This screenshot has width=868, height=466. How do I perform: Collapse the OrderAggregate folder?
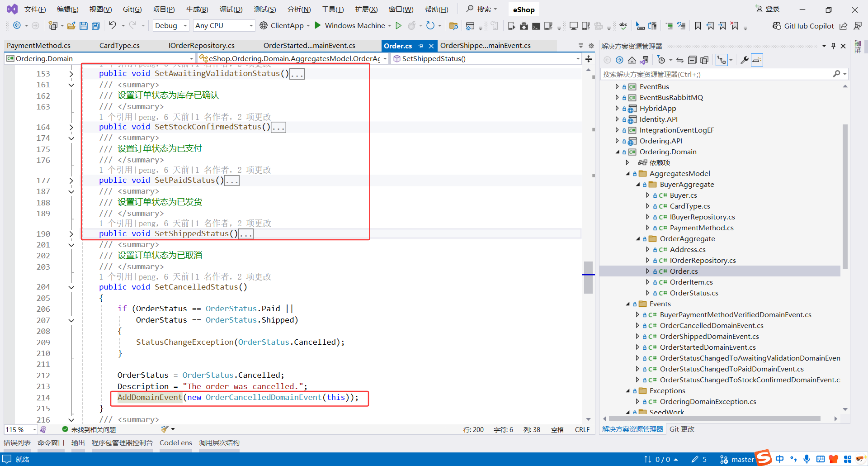point(638,239)
